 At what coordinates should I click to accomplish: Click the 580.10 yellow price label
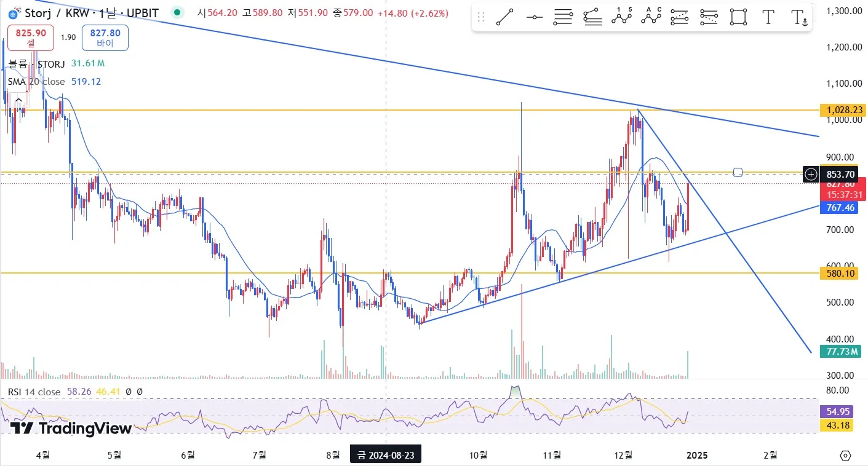(x=838, y=273)
